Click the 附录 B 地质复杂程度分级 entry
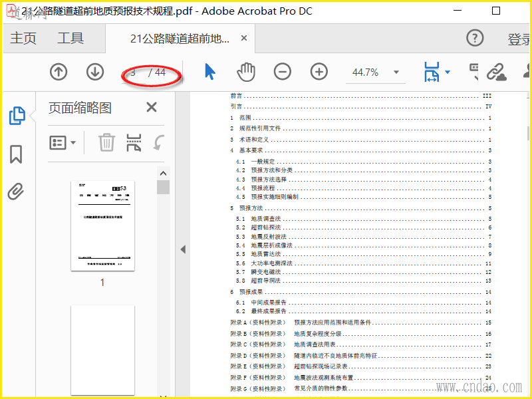 click(x=360, y=334)
